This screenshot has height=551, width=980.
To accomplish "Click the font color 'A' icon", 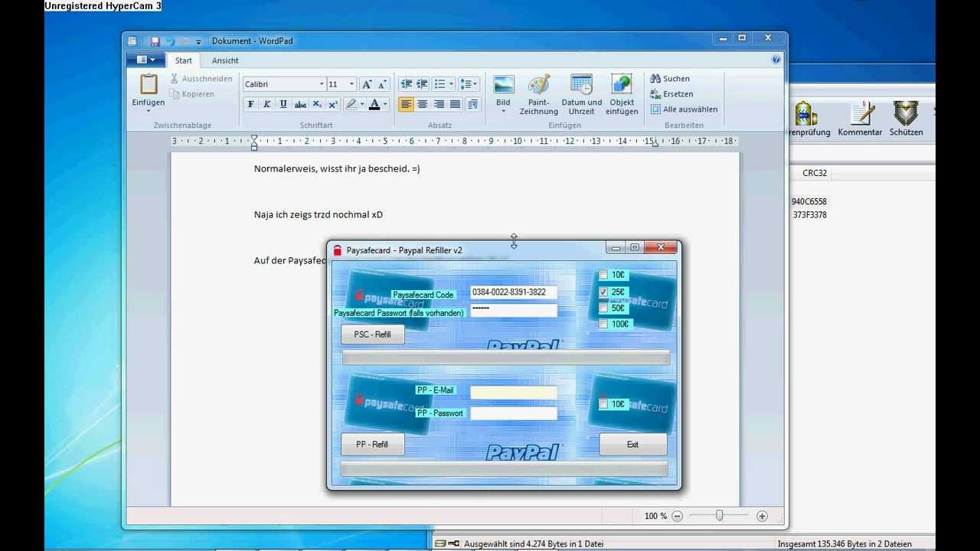I will 374,104.
